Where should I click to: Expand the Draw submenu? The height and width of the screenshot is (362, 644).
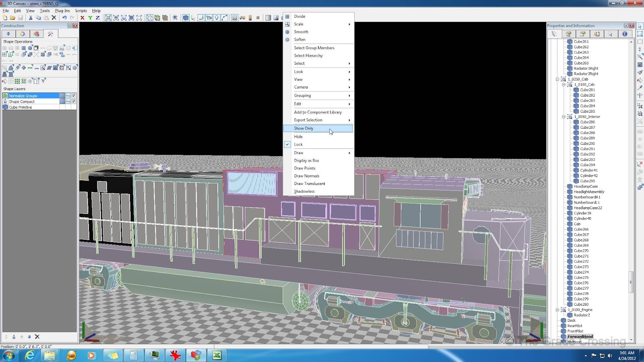click(318, 153)
